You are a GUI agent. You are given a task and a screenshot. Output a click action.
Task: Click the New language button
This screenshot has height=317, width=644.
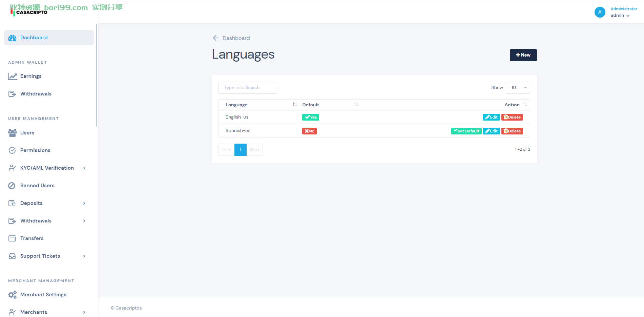[523, 55]
